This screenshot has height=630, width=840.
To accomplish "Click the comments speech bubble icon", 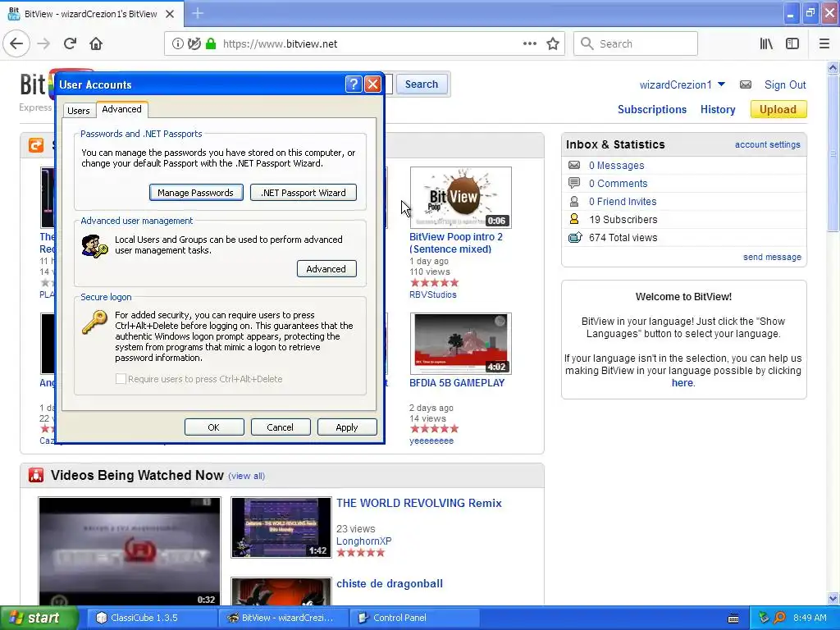I will pos(573,183).
